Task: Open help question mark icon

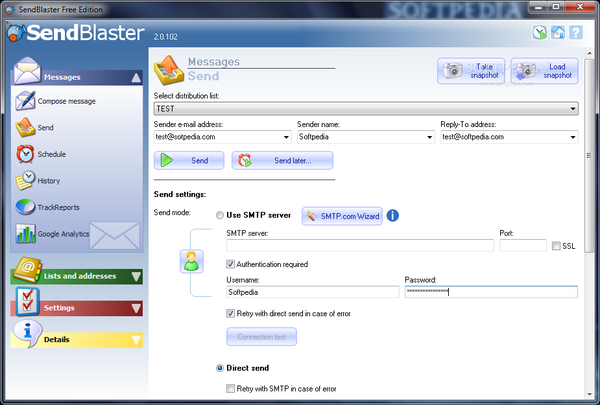Action: coord(576,32)
